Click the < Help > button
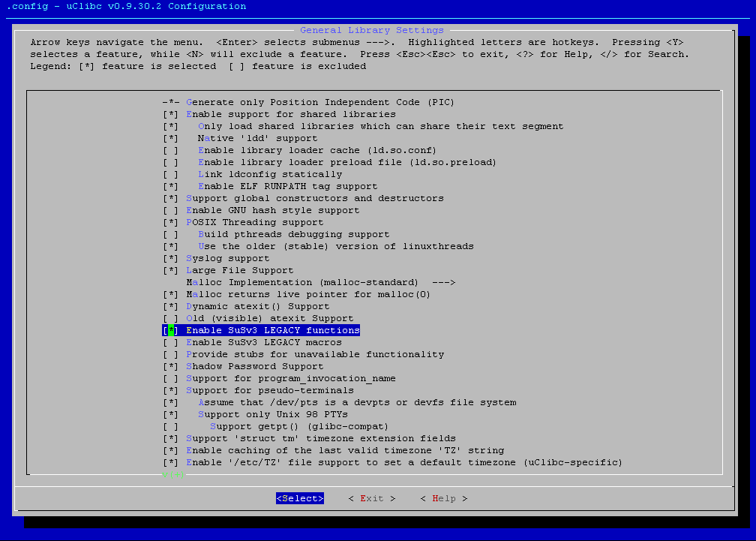 [444, 498]
